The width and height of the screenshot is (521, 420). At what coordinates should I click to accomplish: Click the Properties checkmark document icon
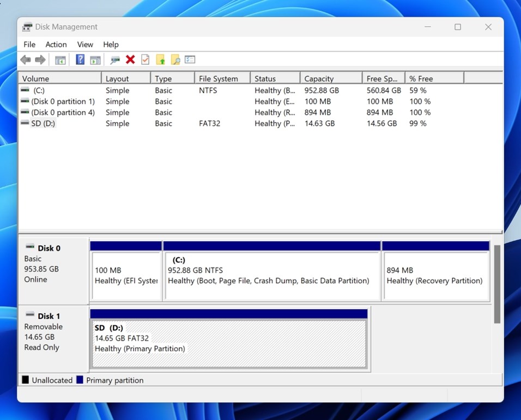[x=145, y=59]
